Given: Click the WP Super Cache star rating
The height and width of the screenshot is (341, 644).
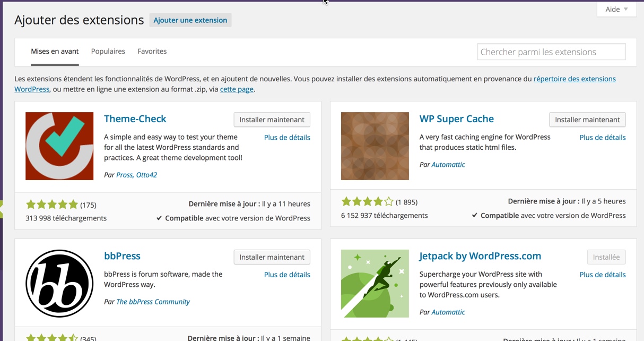Looking at the screenshot, I should [368, 202].
